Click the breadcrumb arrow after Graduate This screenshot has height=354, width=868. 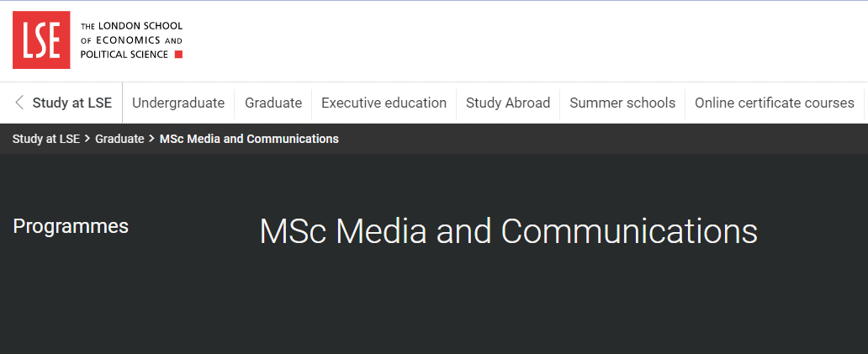(x=151, y=139)
